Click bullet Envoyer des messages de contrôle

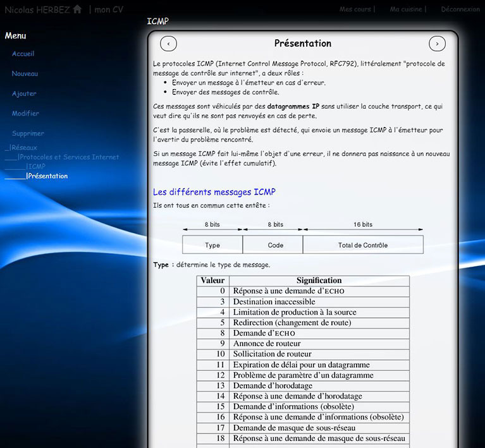[x=226, y=92]
